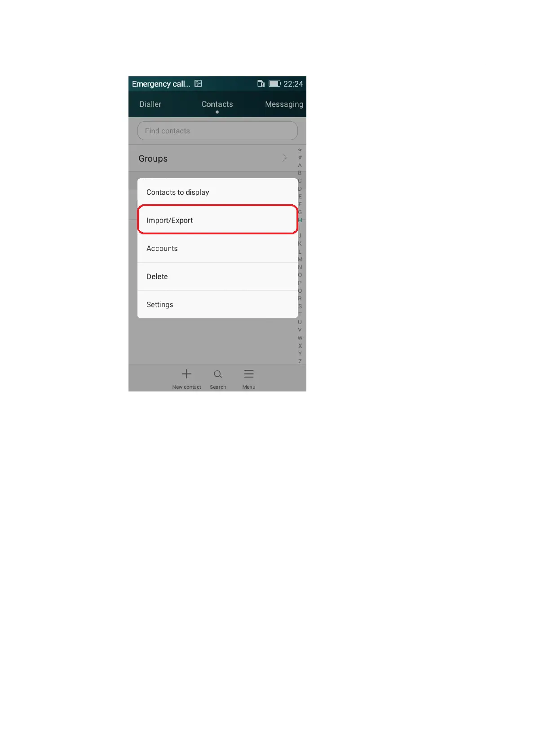535x756 pixels.
Task: Tap the SIM card status icon
Action: 261,84
